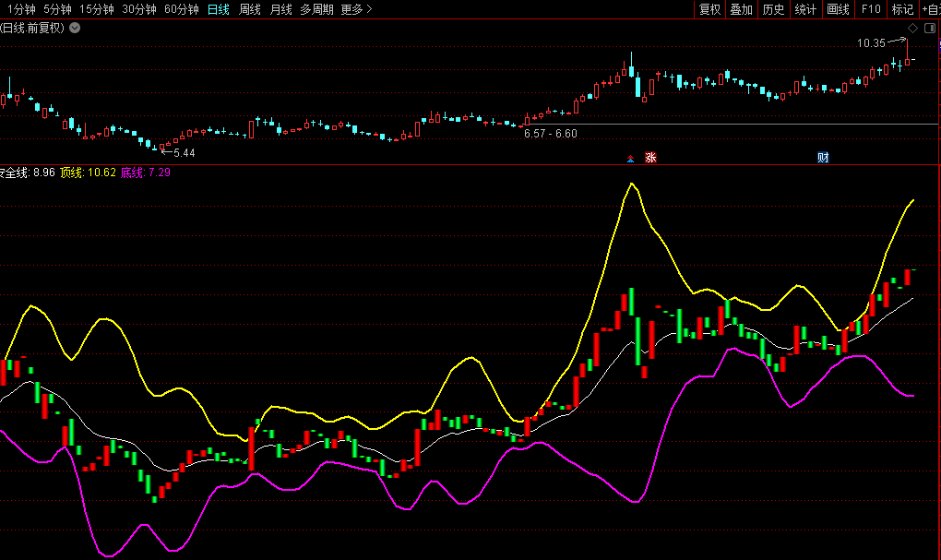This screenshot has width=941, height=560.
Task: Click the blue 财 financial report icon
Action: coord(823,158)
